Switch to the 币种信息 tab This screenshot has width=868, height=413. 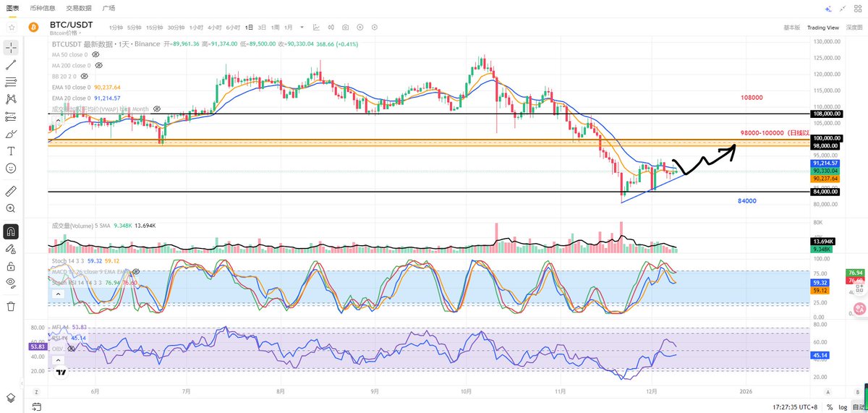[x=42, y=8]
